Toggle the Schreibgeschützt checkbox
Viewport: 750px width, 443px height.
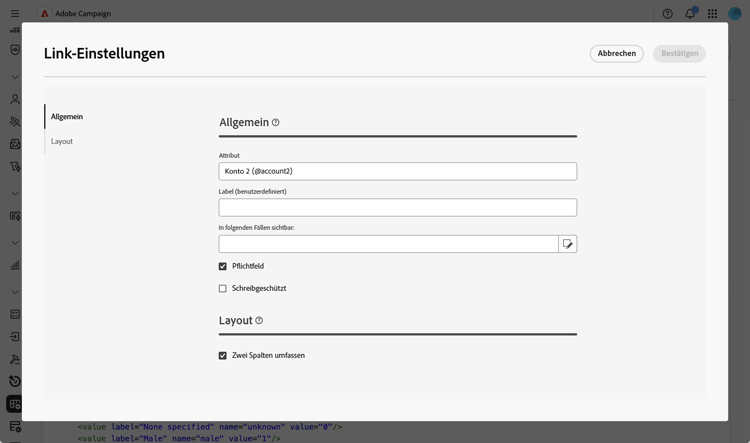(x=222, y=288)
